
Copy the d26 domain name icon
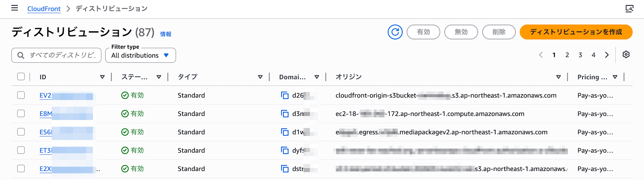285,95
